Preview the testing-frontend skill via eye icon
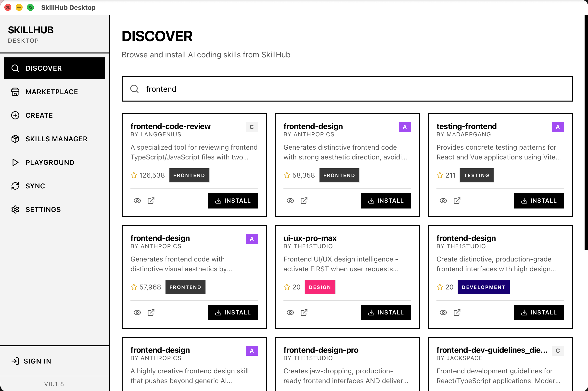The height and width of the screenshot is (391, 588). pos(443,201)
